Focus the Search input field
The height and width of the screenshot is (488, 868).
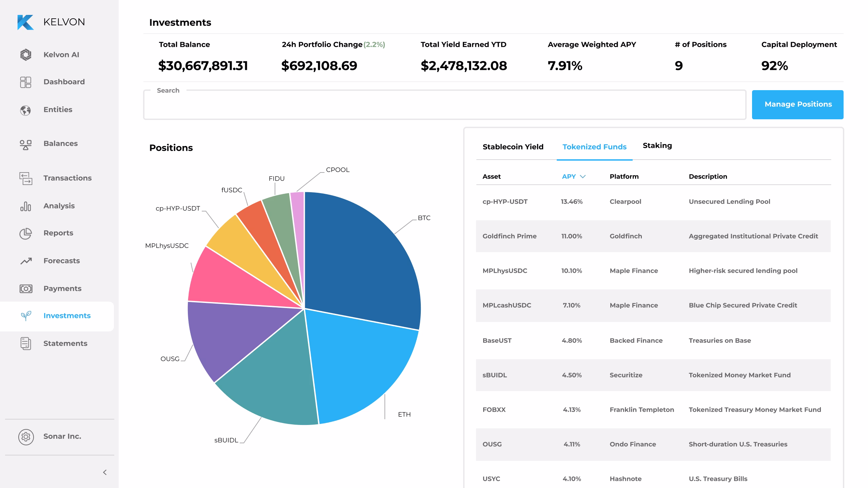(x=445, y=105)
